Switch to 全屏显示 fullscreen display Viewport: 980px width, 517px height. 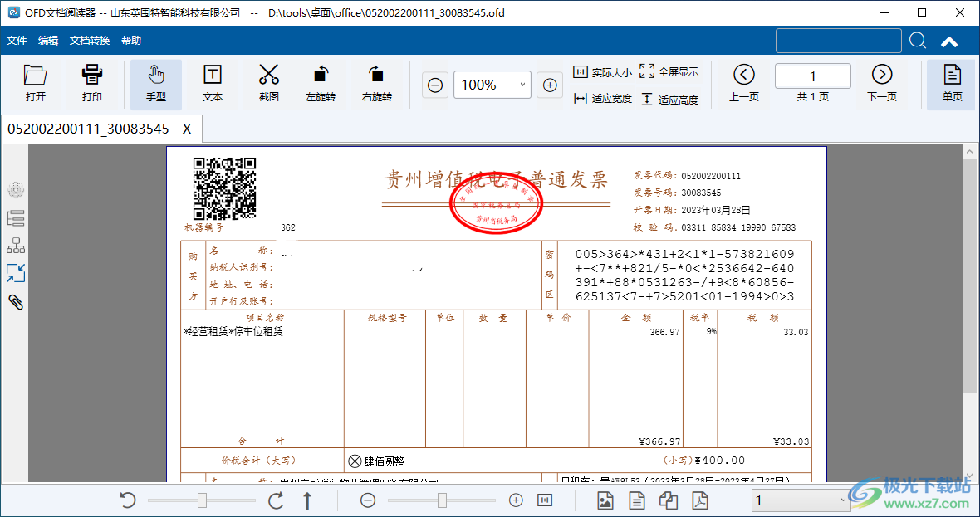pyautogui.click(x=669, y=72)
